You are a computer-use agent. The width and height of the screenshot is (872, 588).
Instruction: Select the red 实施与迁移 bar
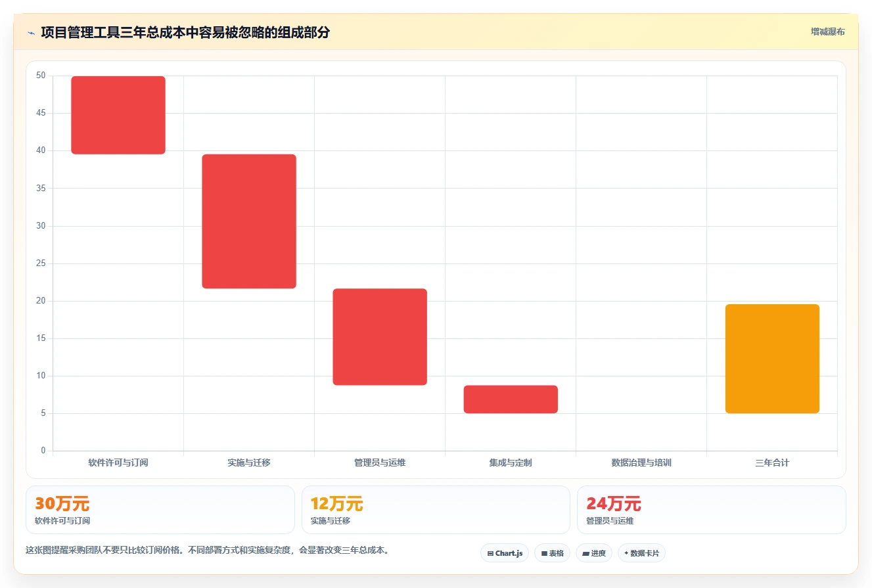pyautogui.click(x=249, y=221)
